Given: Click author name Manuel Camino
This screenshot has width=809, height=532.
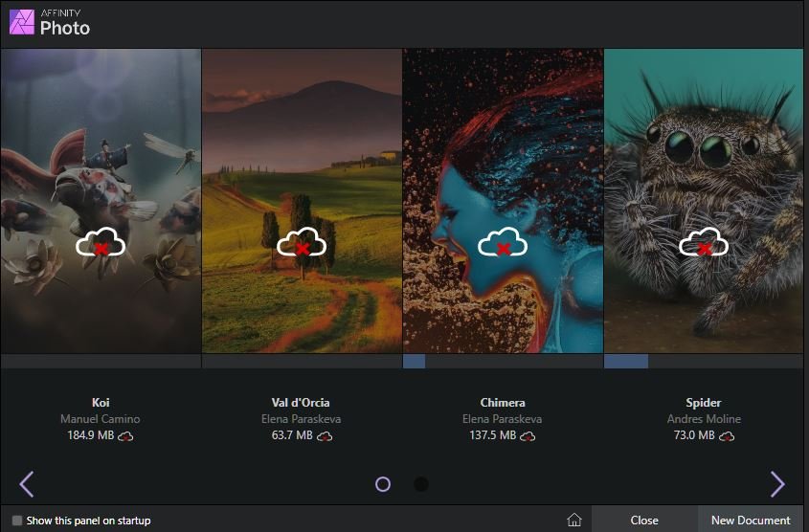Looking at the screenshot, I should (x=101, y=419).
